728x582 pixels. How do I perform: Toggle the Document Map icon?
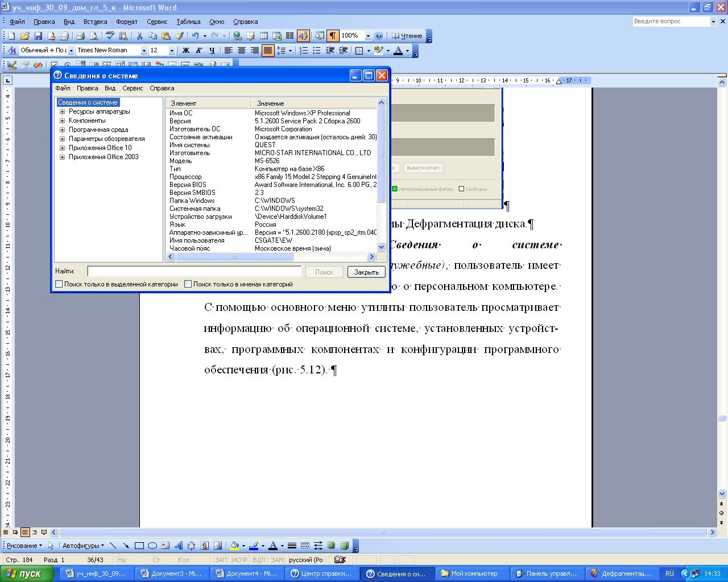[320, 36]
